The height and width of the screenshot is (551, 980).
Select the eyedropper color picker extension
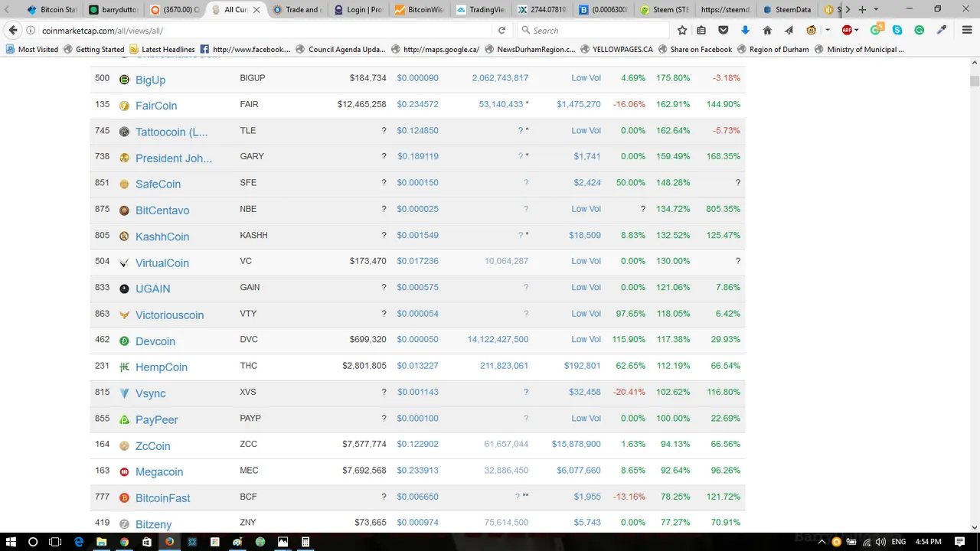[942, 31]
